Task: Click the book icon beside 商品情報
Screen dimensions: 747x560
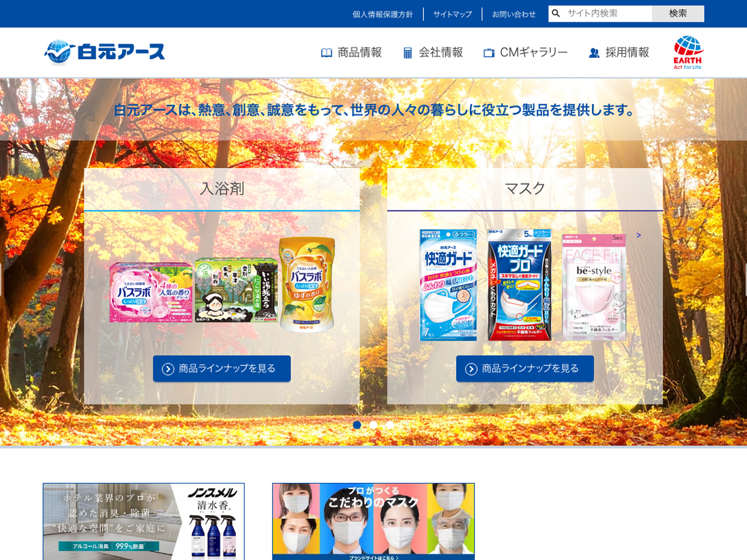Action: tap(326, 53)
